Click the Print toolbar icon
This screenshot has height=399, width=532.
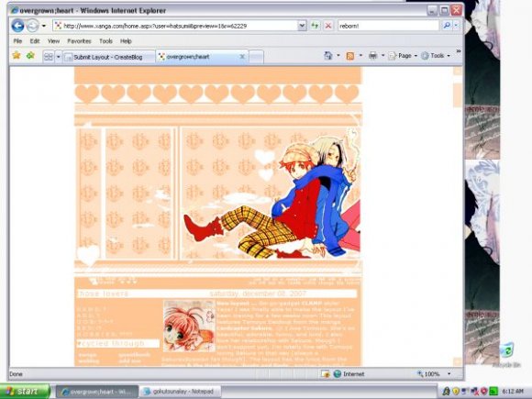(373, 56)
